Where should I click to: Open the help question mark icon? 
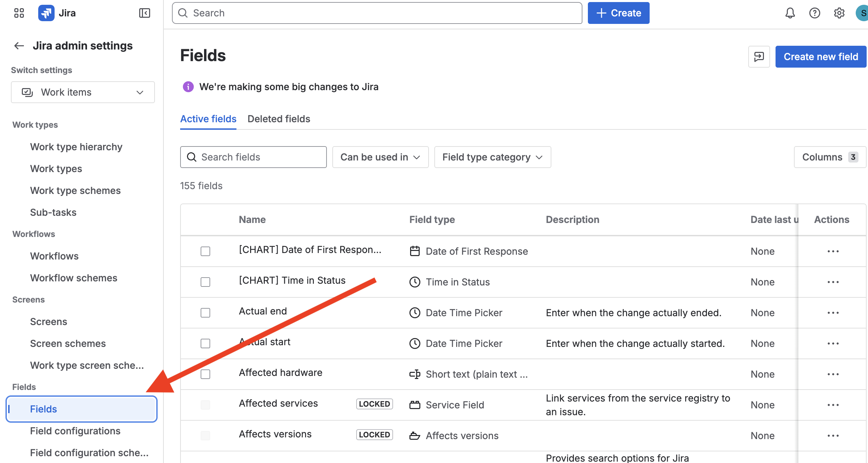tap(814, 13)
